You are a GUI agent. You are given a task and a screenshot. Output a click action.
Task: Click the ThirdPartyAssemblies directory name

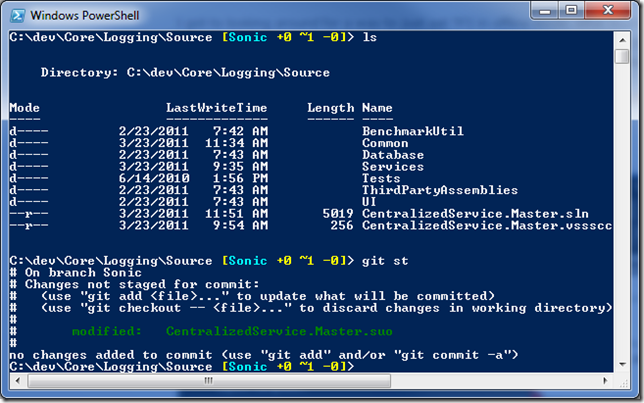[x=440, y=190]
